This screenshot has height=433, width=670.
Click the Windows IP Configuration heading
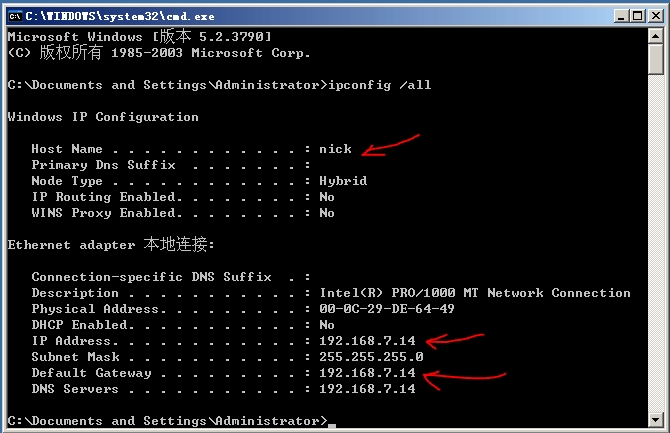tap(103, 117)
